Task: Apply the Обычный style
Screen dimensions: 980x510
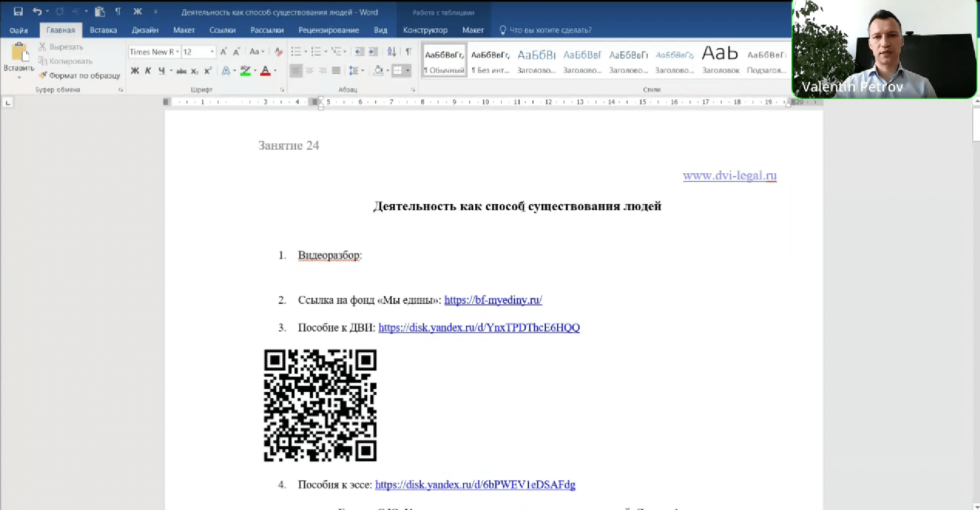Action: pyautogui.click(x=444, y=60)
